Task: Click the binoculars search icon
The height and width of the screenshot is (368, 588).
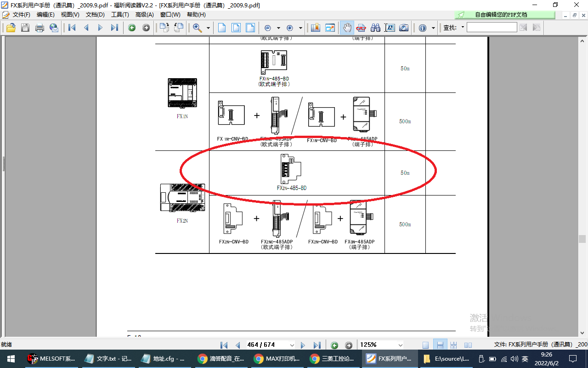Action: (x=375, y=28)
